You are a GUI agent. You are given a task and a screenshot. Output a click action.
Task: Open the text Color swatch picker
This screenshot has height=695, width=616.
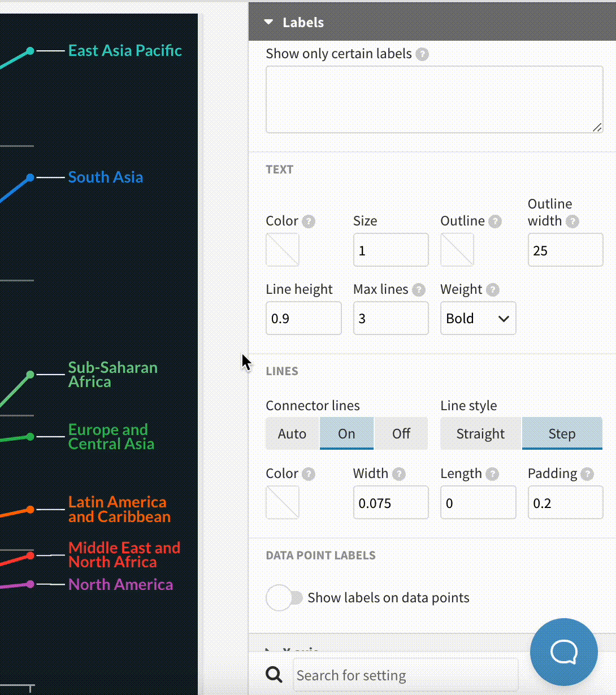click(283, 250)
